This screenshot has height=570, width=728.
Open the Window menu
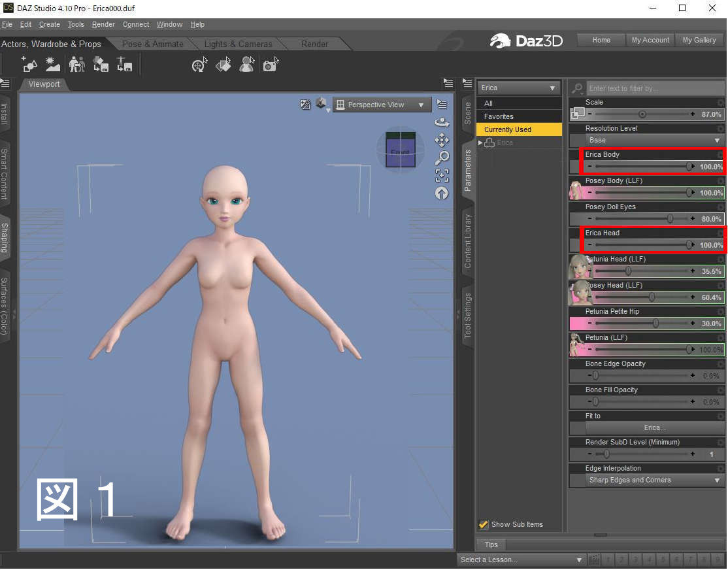(x=169, y=25)
